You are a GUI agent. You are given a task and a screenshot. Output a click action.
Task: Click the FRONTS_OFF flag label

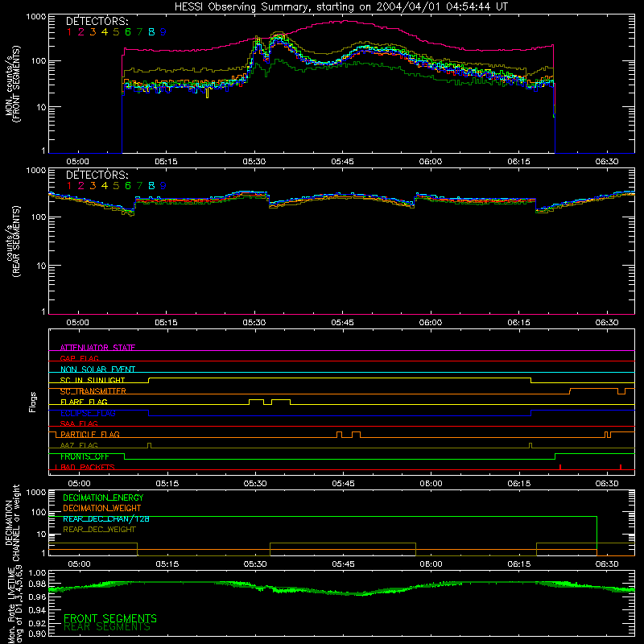85,456
